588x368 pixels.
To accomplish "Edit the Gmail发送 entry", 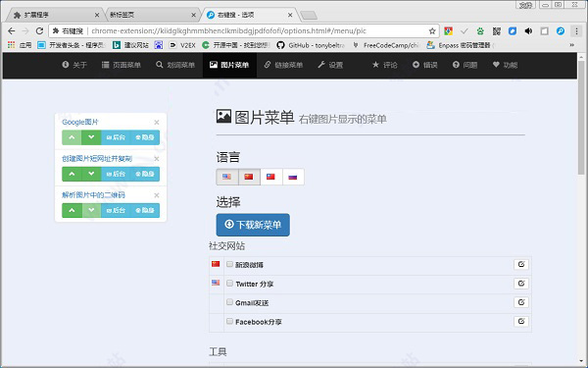I will tap(521, 302).
